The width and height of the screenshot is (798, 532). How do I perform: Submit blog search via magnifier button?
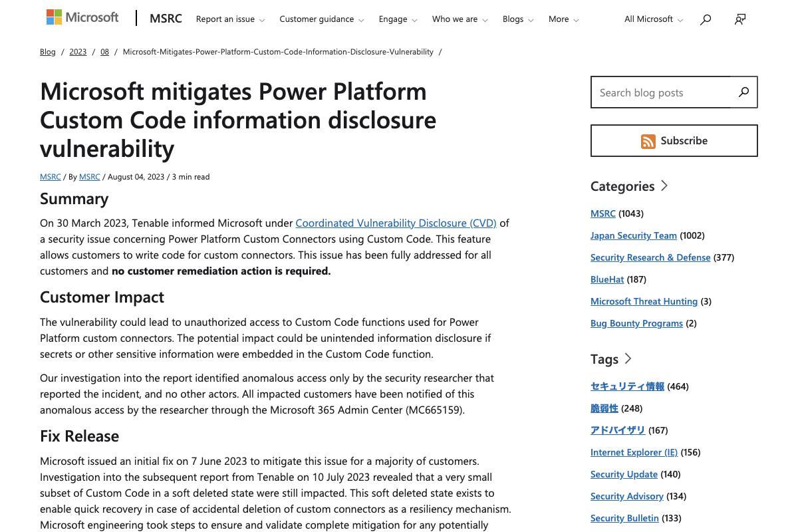pos(743,92)
